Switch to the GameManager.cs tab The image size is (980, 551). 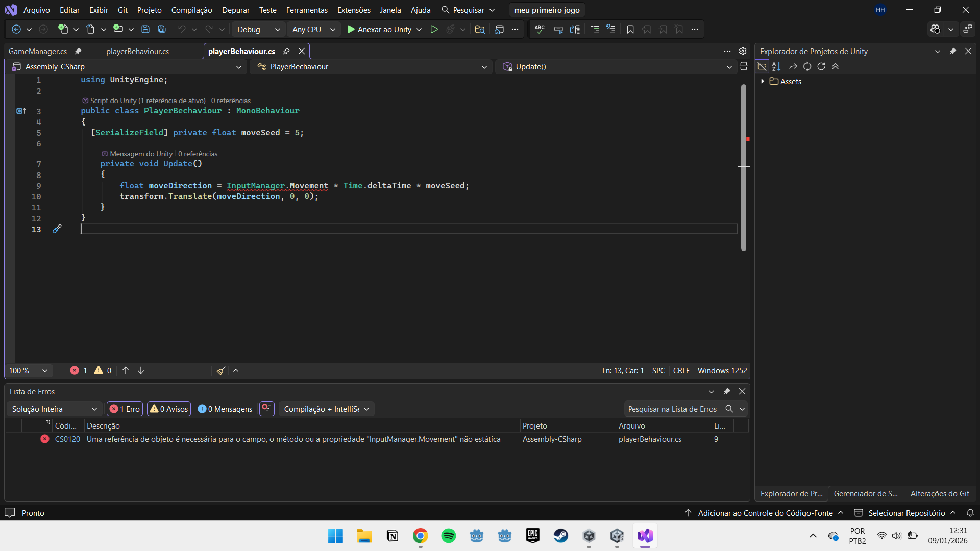point(38,52)
